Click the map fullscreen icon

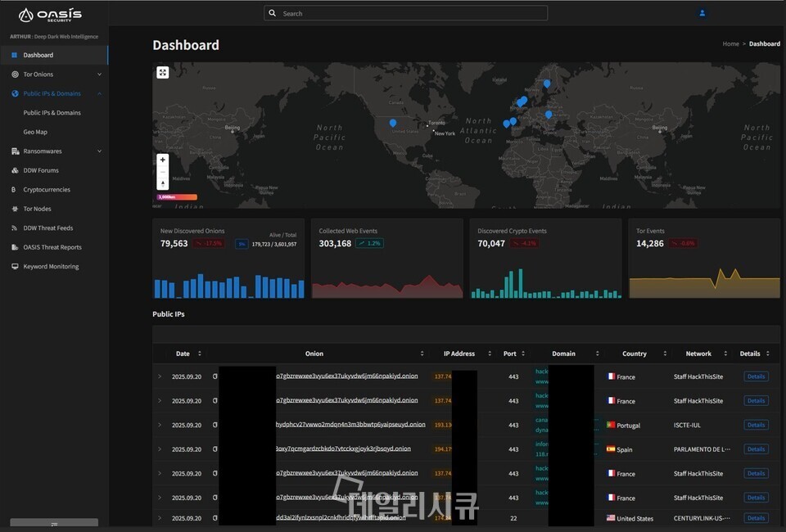(163, 73)
